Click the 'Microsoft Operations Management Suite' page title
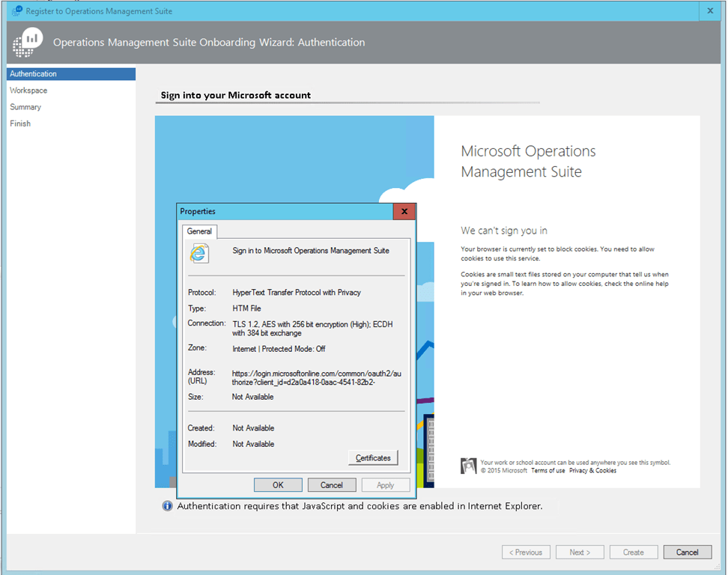728x575 pixels. point(528,162)
